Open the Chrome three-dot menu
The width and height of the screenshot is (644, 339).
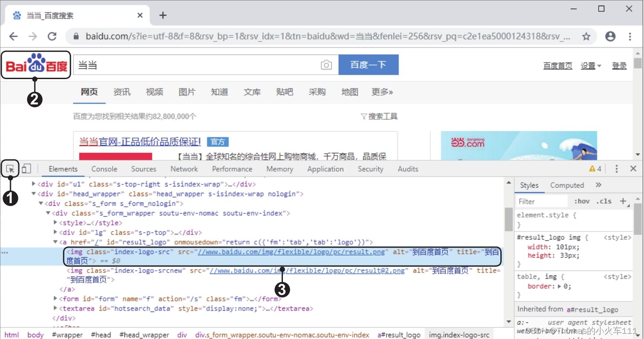630,36
